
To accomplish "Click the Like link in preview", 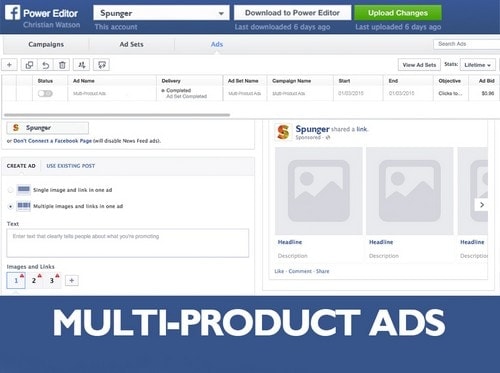I will click(x=279, y=271).
